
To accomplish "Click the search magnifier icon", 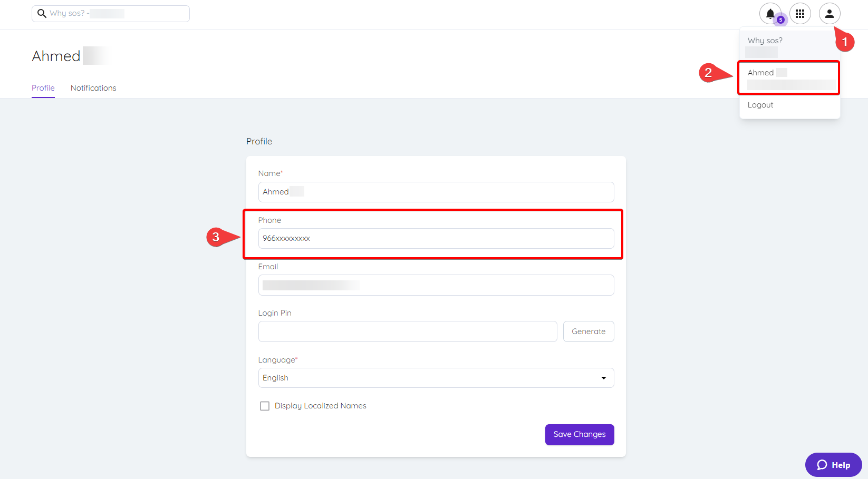I will 42,13.
